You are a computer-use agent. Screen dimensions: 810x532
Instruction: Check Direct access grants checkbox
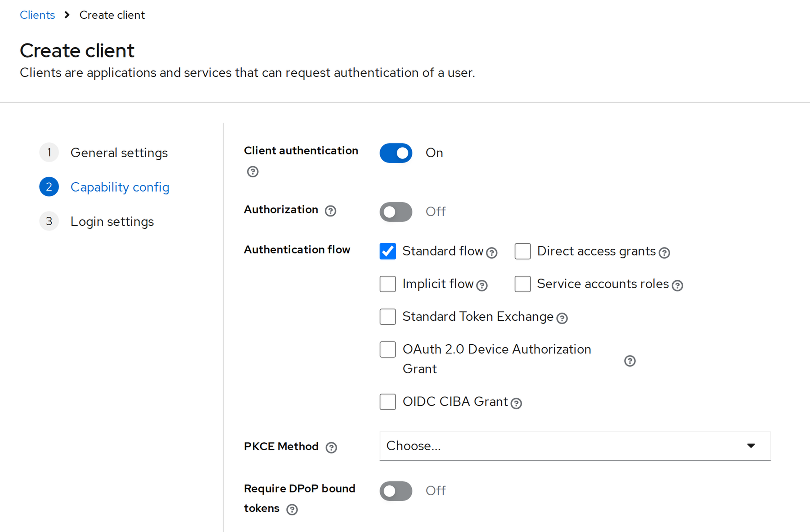click(x=523, y=251)
